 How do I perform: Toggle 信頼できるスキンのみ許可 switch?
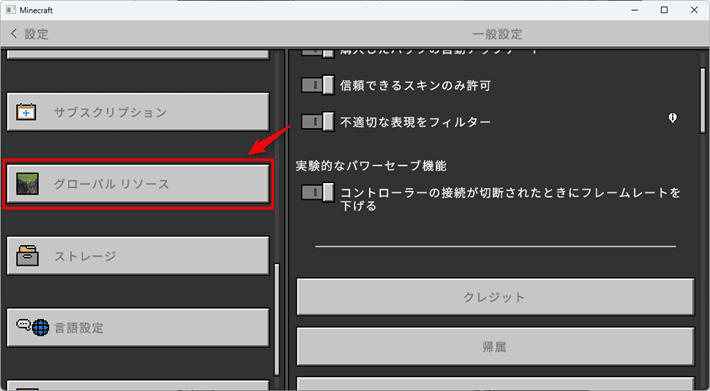[318, 85]
